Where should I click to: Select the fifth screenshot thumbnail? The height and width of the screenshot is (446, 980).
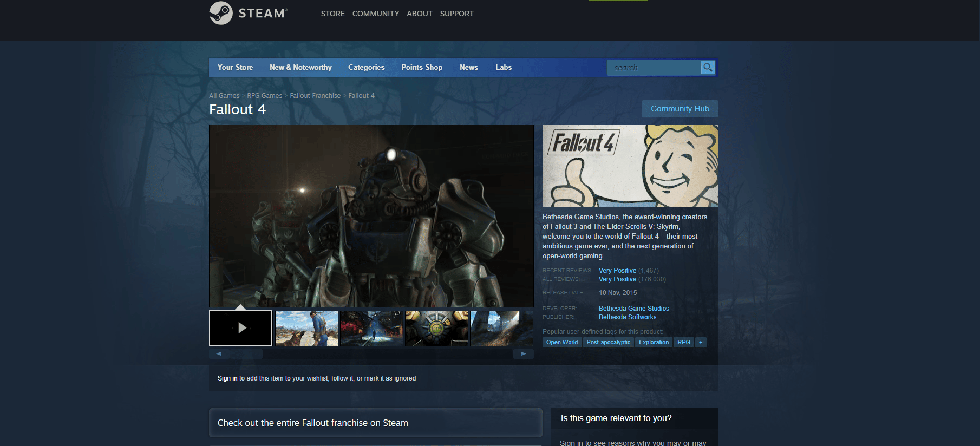(502, 328)
